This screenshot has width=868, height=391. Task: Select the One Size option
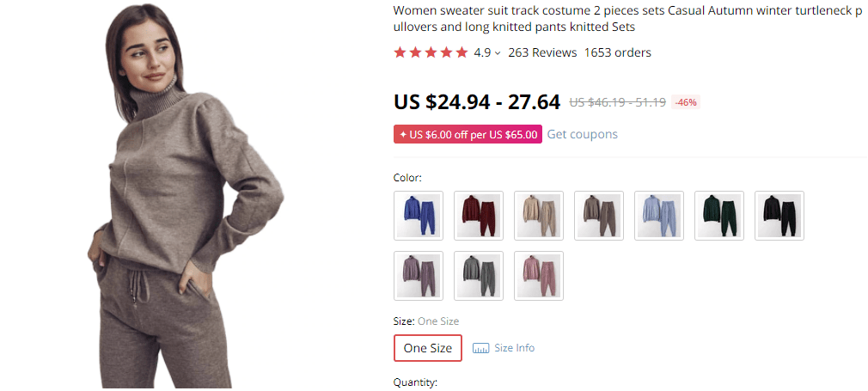tap(428, 348)
